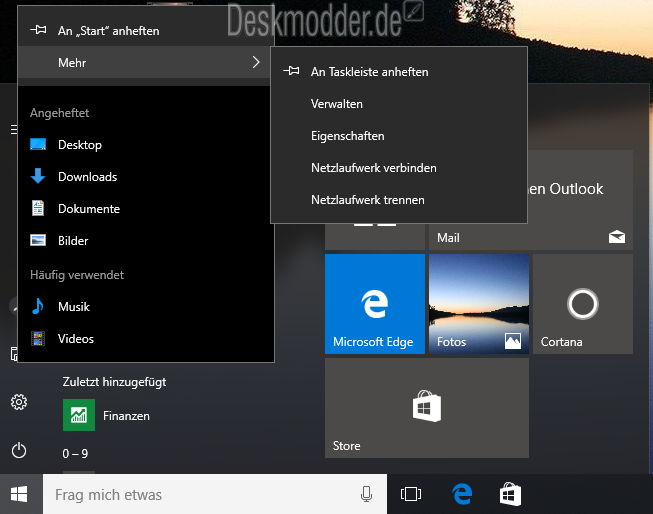Click the 'Angeheftet' section heading
Viewport: 653px width, 514px height.
pos(60,113)
